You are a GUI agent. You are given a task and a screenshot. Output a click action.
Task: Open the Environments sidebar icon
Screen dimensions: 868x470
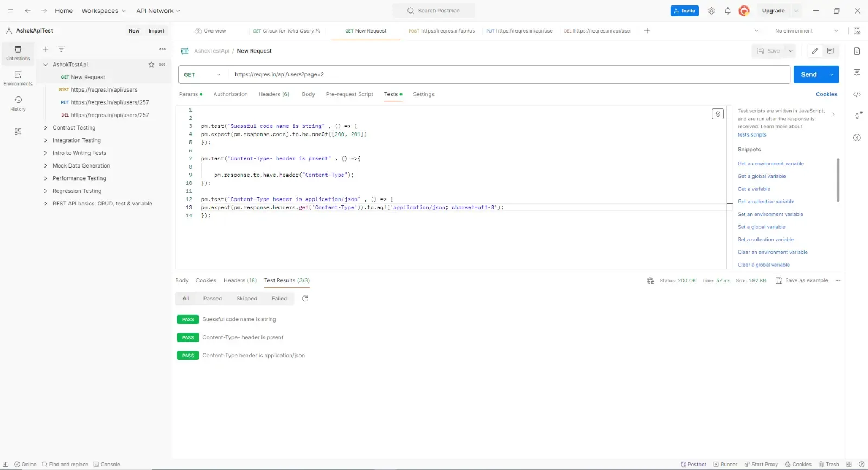pyautogui.click(x=18, y=78)
